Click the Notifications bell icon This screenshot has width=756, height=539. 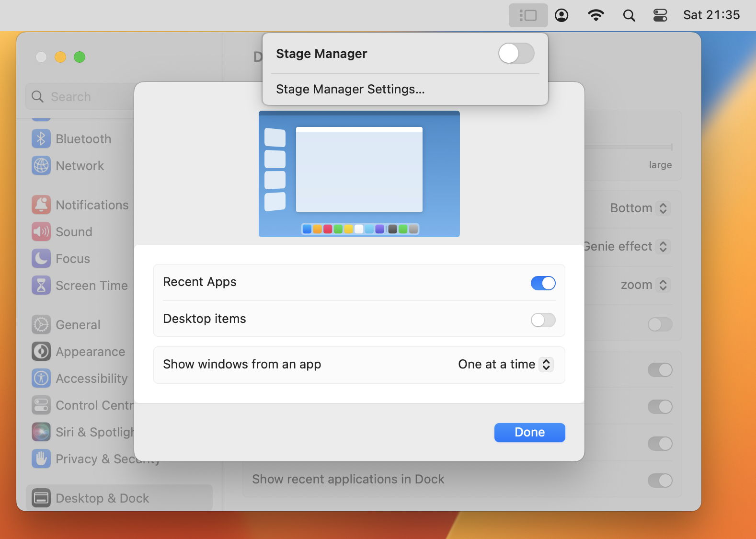pos(41,205)
